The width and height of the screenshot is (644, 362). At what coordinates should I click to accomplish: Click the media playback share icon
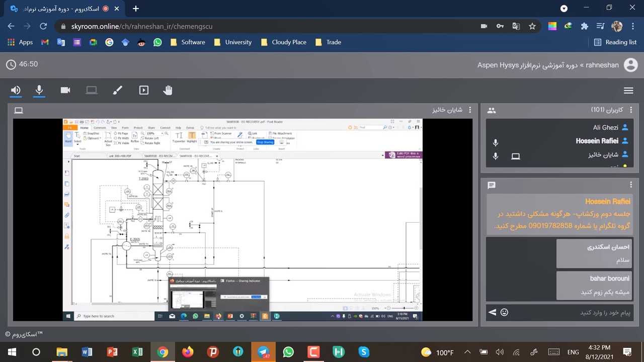pos(144,90)
